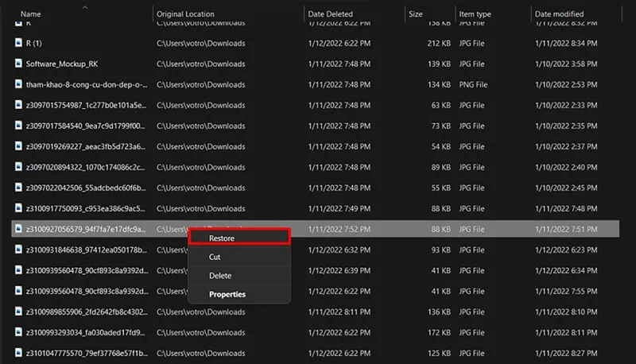Click the Original Location column header
The width and height of the screenshot is (636, 364).
click(x=185, y=14)
